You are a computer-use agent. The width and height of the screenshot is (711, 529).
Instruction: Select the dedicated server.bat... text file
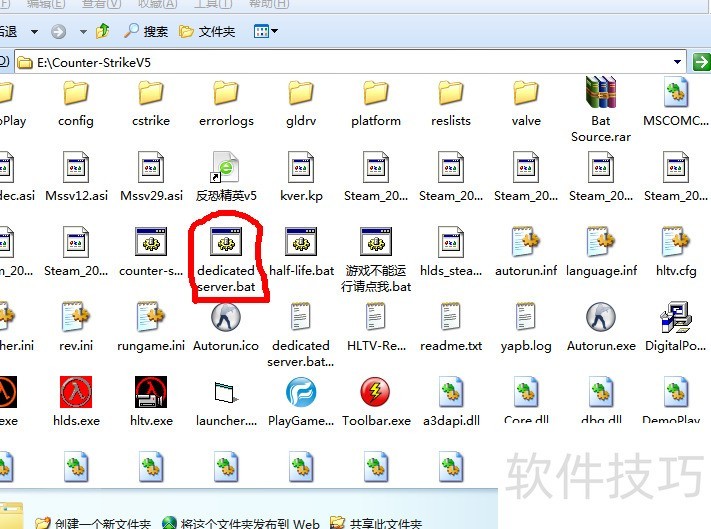[301, 335]
